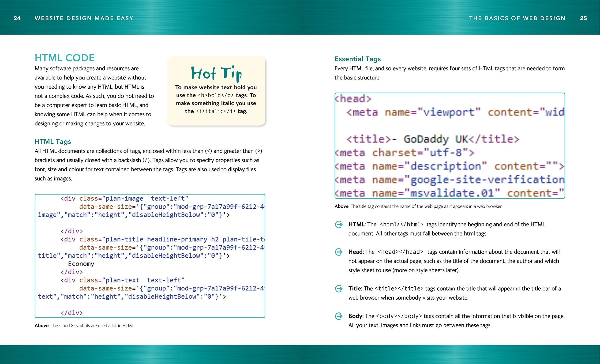The image size is (600, 364).
Task: Click the Essential Tags subheading
Action: (357, 59)
